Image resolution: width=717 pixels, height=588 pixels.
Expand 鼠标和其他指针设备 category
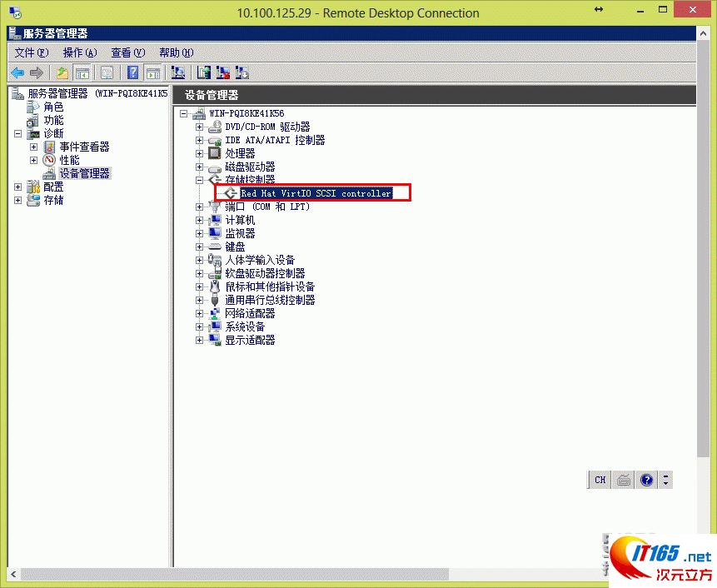(199, 287)
